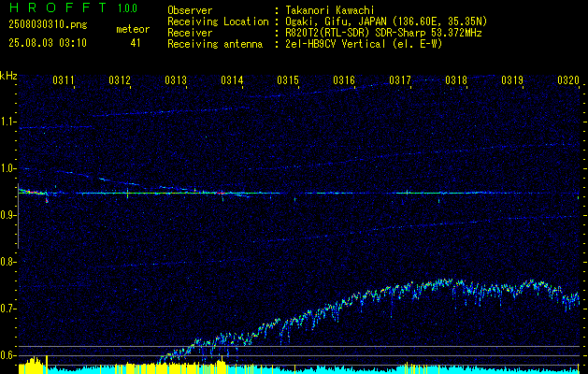This screenshot has width=588, height=374.
Task: Click time marker 0311
Action: click(x=63, y=80)
